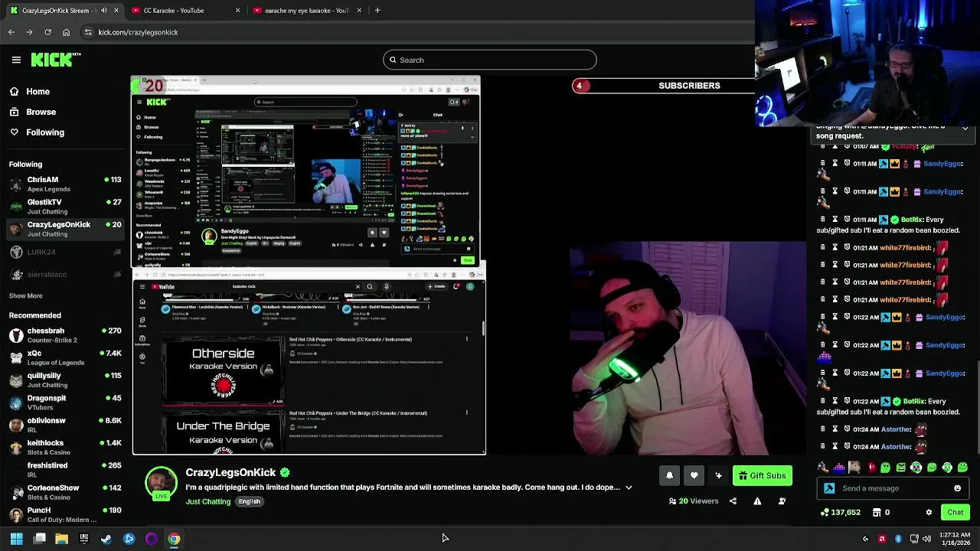Screen dimensions: 980x551
Task: Click the green Chat send button
Action: [x=955, y=513]
